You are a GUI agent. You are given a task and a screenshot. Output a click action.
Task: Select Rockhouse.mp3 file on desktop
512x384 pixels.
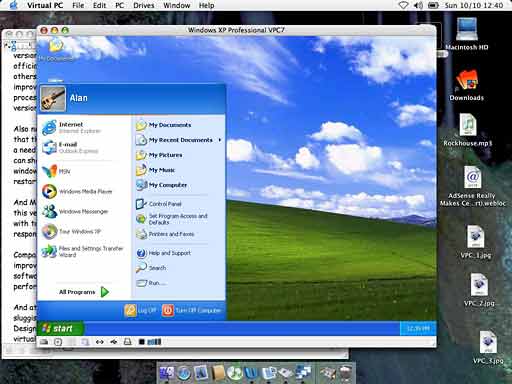pyautogui.click(x=468, y=130)
